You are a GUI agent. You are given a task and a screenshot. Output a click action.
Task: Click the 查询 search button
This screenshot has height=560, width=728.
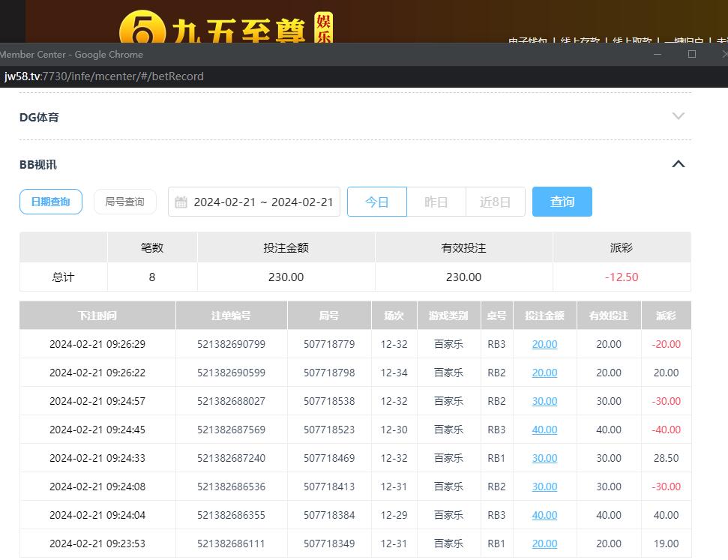(562, 202)
